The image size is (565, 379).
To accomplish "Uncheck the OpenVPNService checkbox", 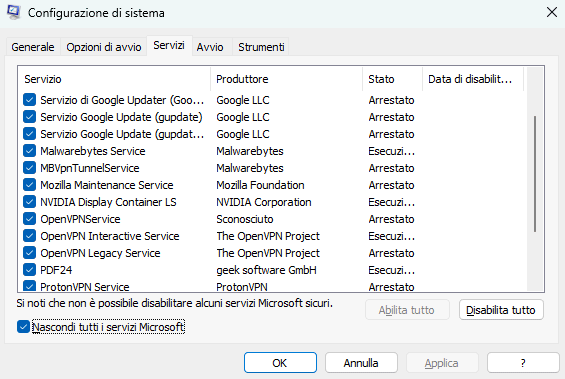I will (30, 219).
